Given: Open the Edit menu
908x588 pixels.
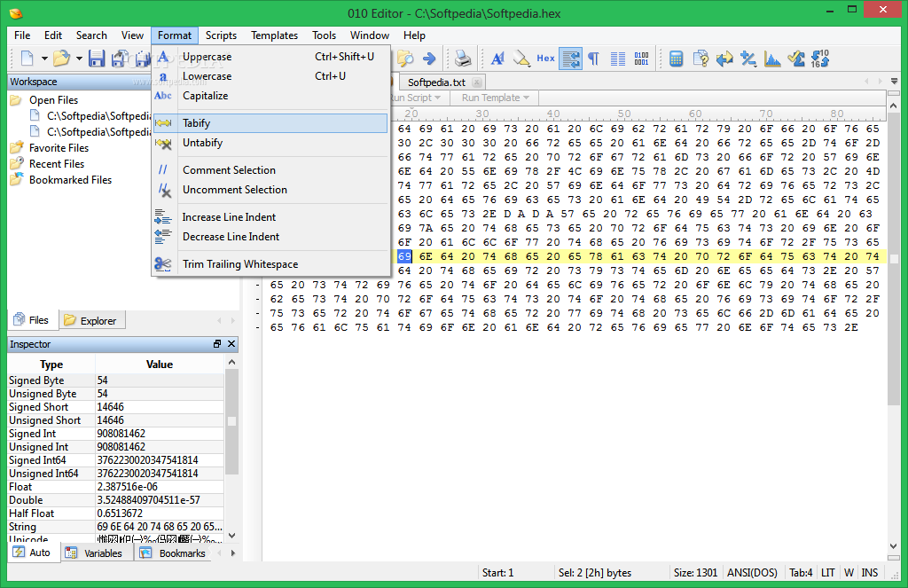Looking at the screenshot, I should (x=53, y=35).
